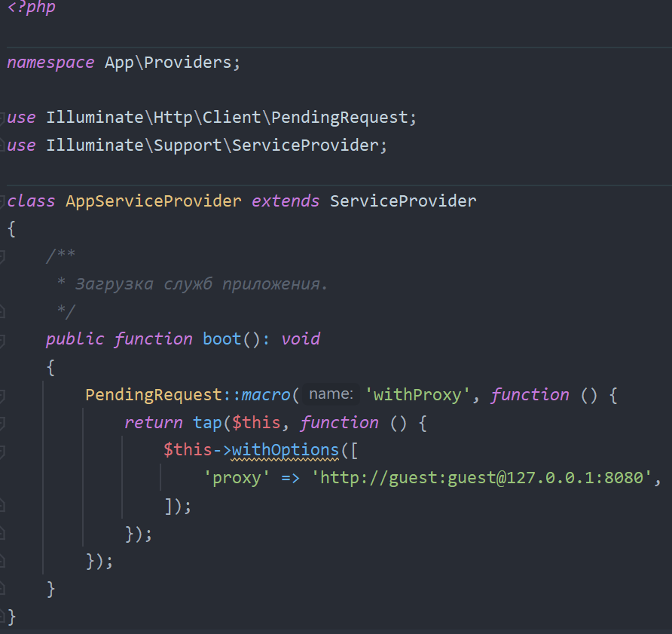Select the 'proxy' array key
The width and height of the screenshot is (672, 634).
pyautogui.click(x=237, y=478)
